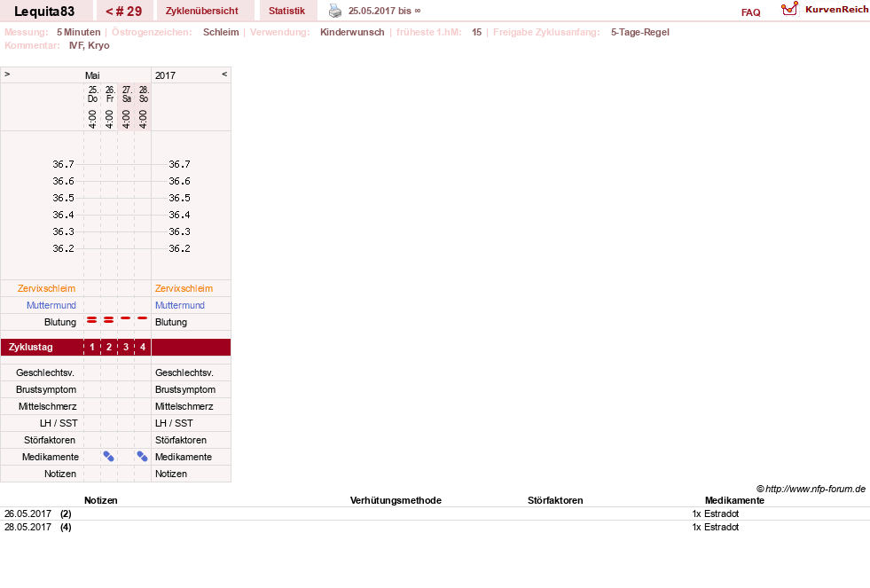
Task: Click the left Zervixschleim label
Action: [x=47, y=288]
